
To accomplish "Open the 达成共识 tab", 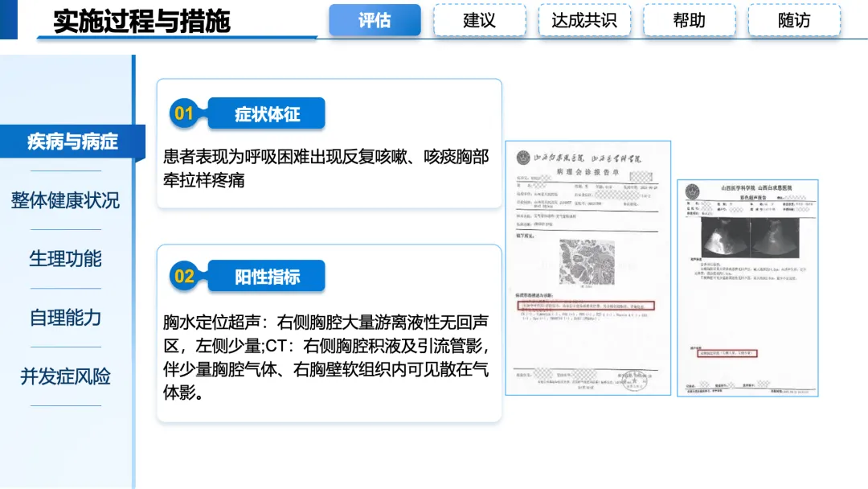I will point(584,20).
